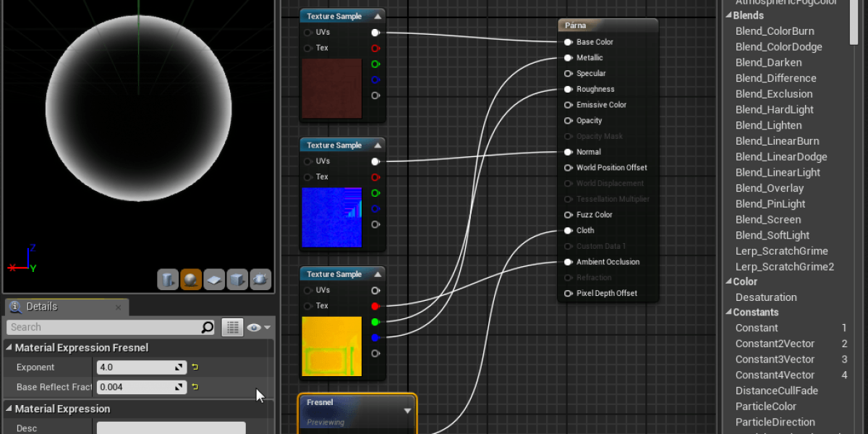The height and width of the screenshot is (434, 868).
Task: Expand the Fresnel node dropdown arrow
Action: pos(407,410)
